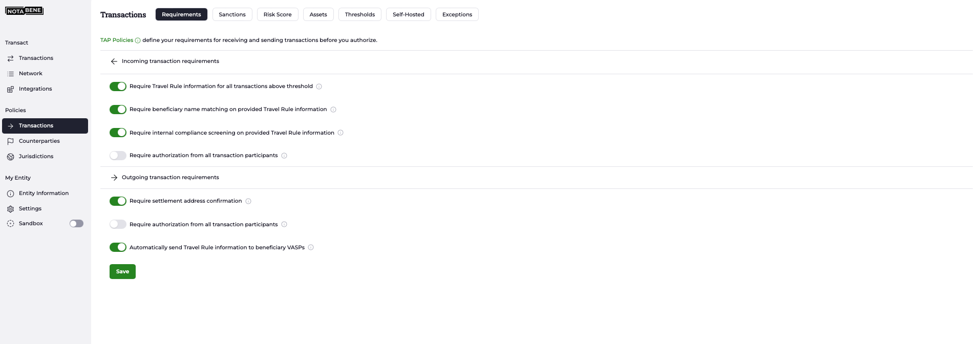Click the Sandbox dashed-circle icon
Screen dimensions: 980x344
[10, 224]
